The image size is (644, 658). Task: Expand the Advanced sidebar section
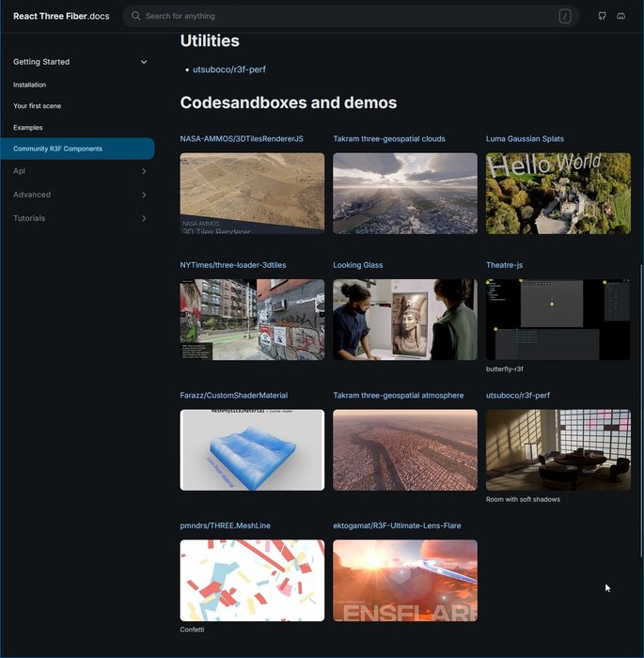click(144, 195)
